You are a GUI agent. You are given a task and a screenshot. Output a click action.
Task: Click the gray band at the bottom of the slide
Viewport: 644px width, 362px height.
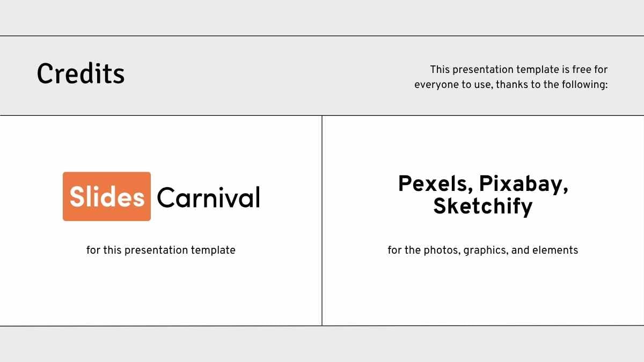pos(322,344)
